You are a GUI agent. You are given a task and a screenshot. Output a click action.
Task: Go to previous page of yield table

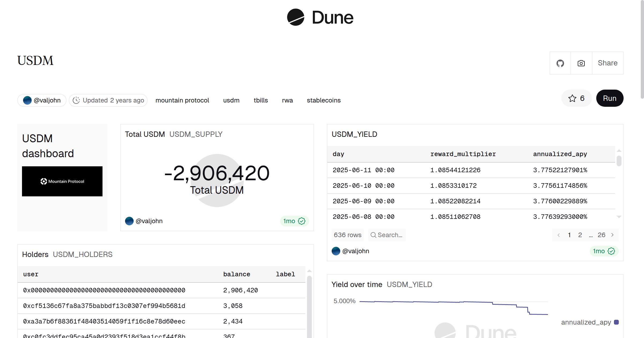click(x=559, y=235)
